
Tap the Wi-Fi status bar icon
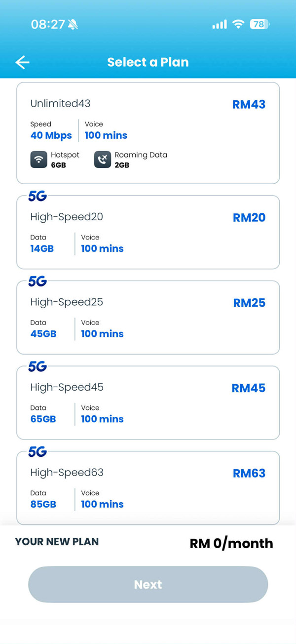[238, 24]
